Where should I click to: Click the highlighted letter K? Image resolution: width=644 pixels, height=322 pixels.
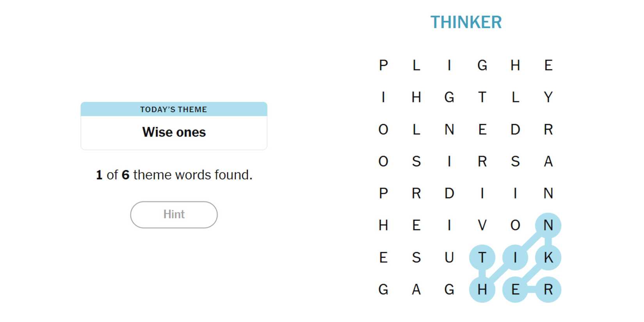point(548,258)
